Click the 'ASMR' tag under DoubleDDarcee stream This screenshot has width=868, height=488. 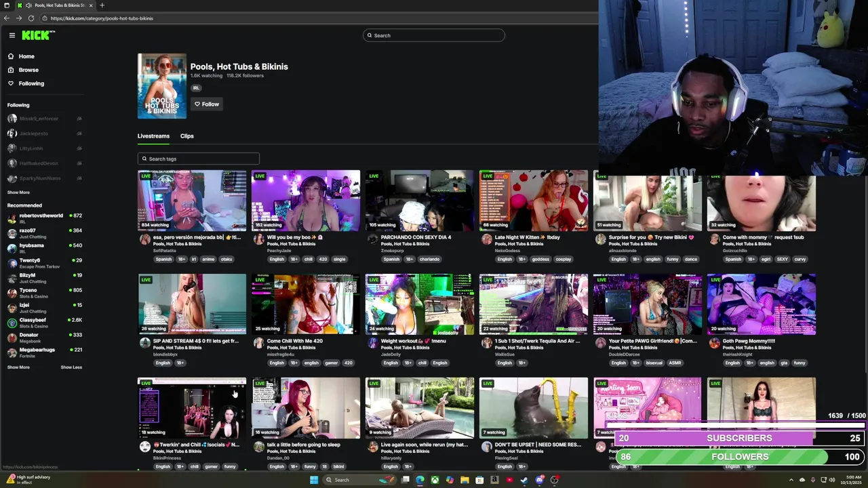675,363
